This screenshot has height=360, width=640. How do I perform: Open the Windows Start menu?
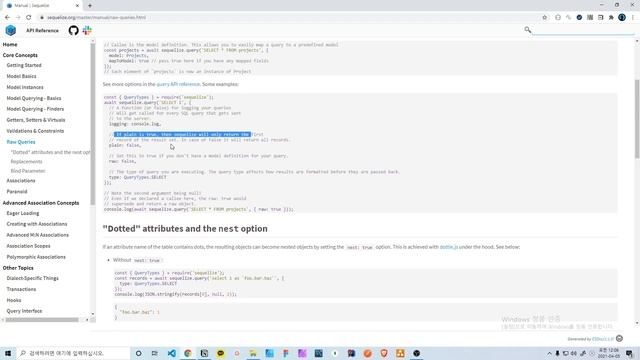pyautogui.click(x=8, y=353)
